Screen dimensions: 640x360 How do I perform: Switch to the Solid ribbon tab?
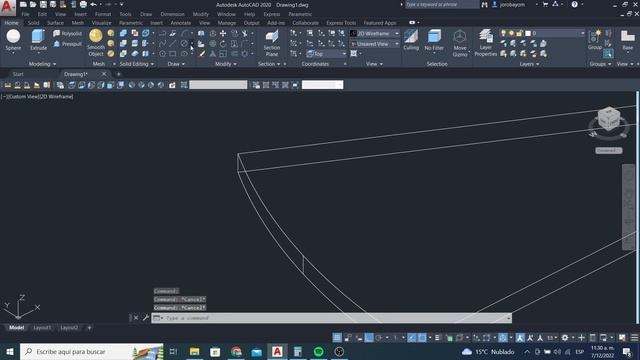pyautogui.click(x=33, y=23)
